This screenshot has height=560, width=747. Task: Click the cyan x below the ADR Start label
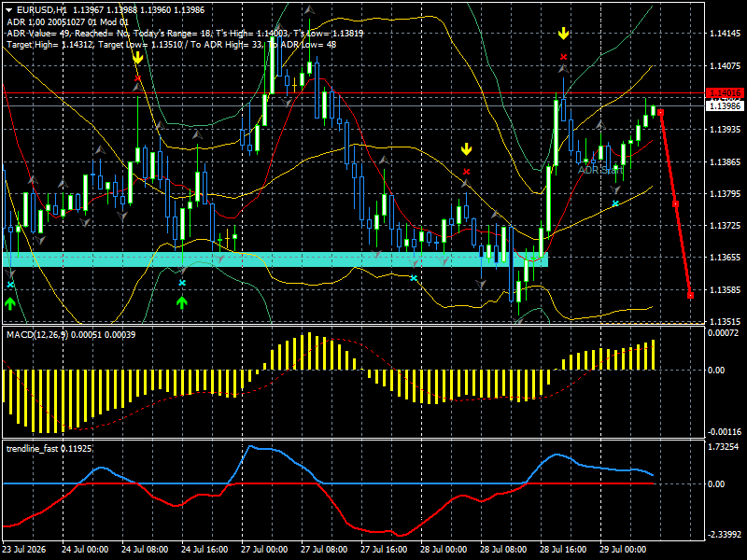pos(615,203)
